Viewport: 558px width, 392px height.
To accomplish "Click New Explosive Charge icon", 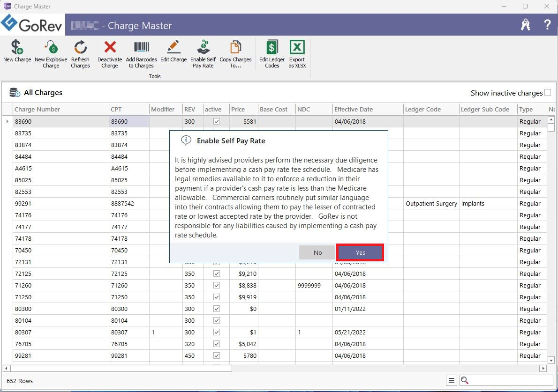I will (51, 47).
